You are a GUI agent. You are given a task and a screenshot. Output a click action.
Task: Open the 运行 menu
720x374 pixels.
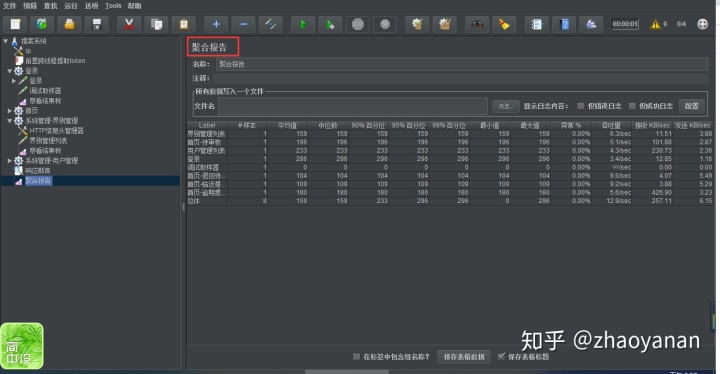[71, 6]
